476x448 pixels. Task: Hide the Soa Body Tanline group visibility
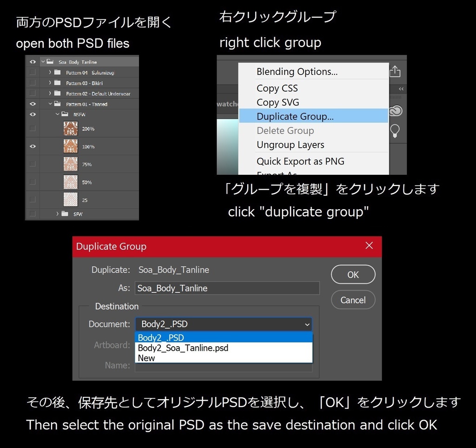coord(32,62)
